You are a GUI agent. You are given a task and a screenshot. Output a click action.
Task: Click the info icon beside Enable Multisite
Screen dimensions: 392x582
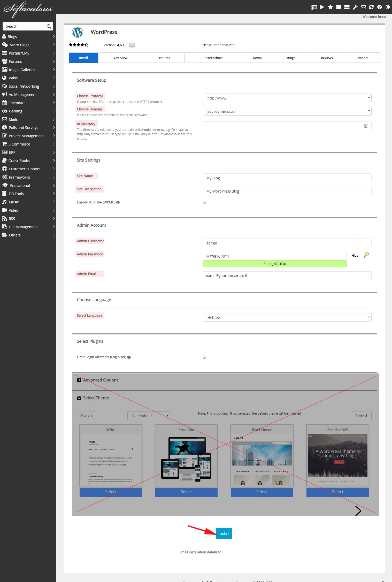click(118, 202)
